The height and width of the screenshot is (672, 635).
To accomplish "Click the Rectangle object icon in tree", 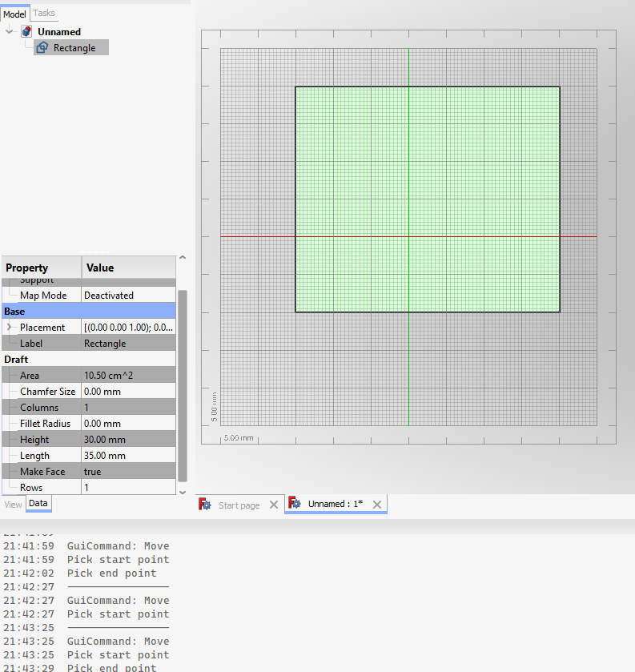I will 42,48.
